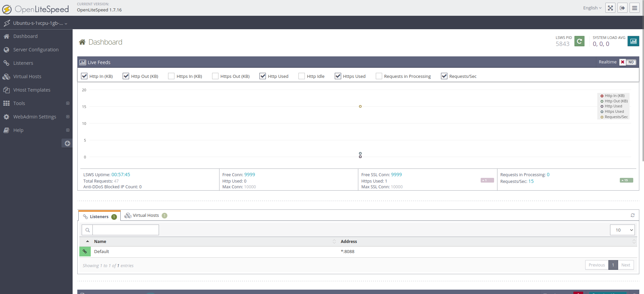This screenshot has width=644, height=294.
Task: Click the *:8088 address cell
Action: tap(348, 251)
